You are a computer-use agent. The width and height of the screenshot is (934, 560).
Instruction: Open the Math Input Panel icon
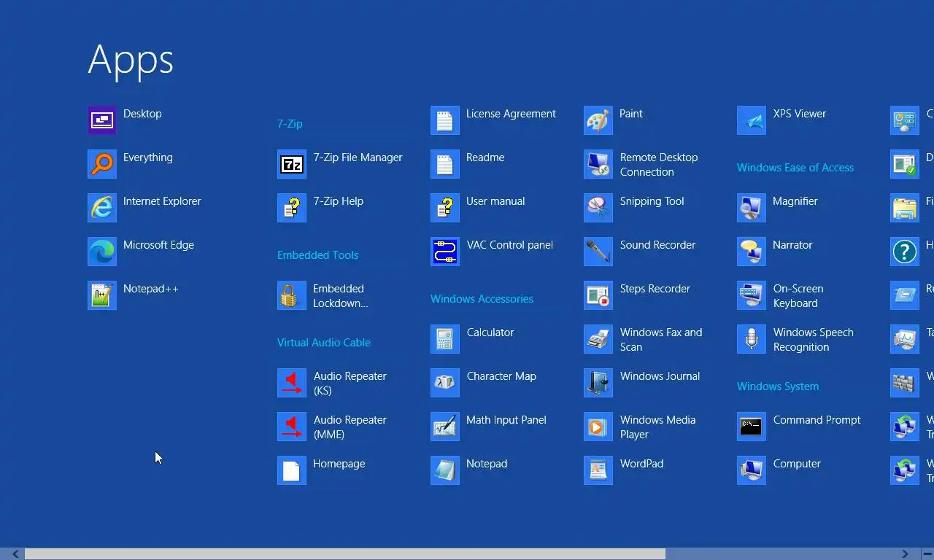point(445,427)
